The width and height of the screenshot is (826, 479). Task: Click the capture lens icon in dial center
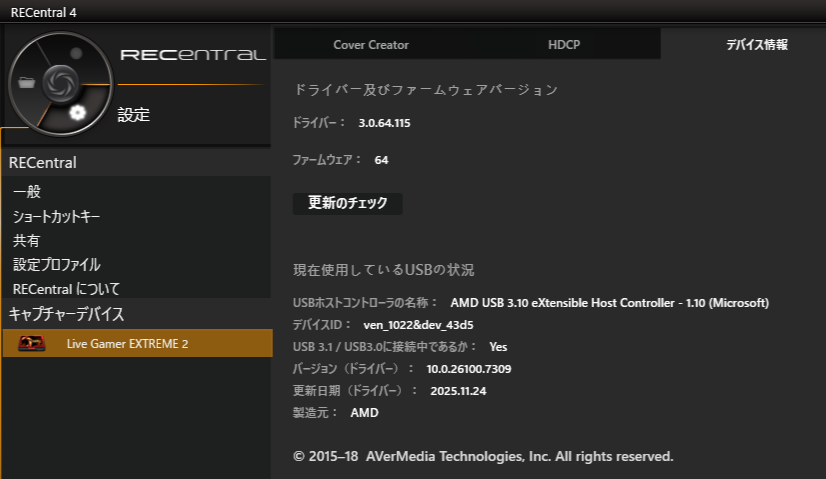pyautogui.click(x=61, y=83)
